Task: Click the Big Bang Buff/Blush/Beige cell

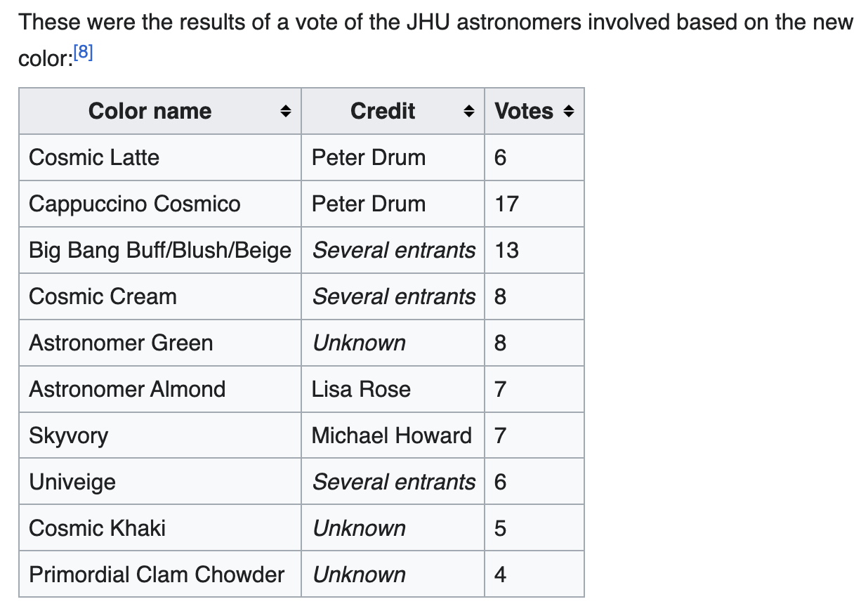Action: [160, 250]
